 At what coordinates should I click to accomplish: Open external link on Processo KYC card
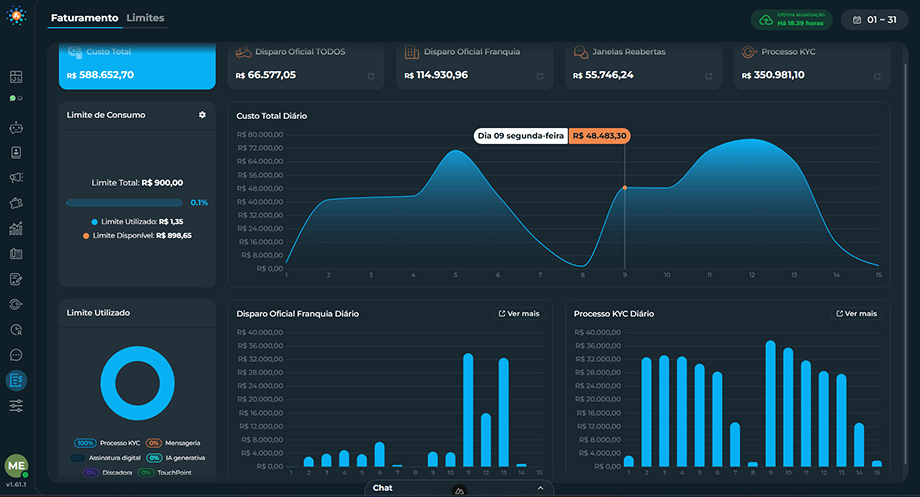(x=877, y=76)
